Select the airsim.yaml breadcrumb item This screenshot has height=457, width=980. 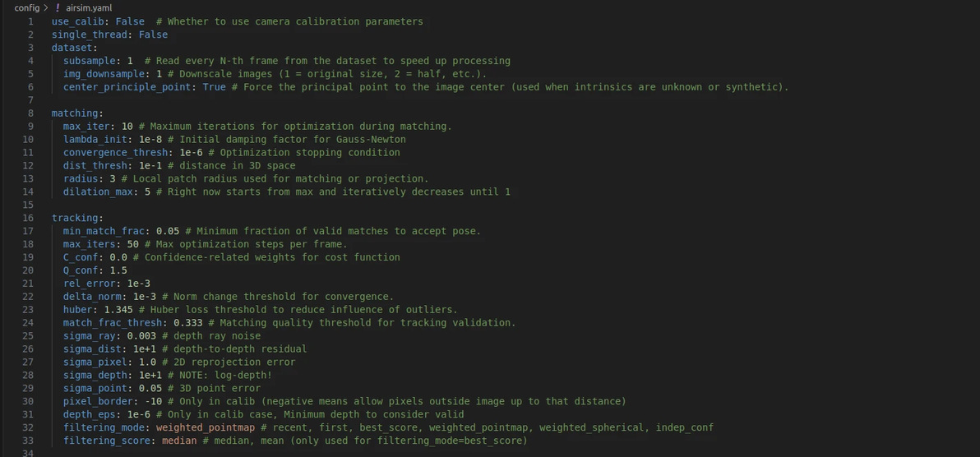[x=89, y=7]
